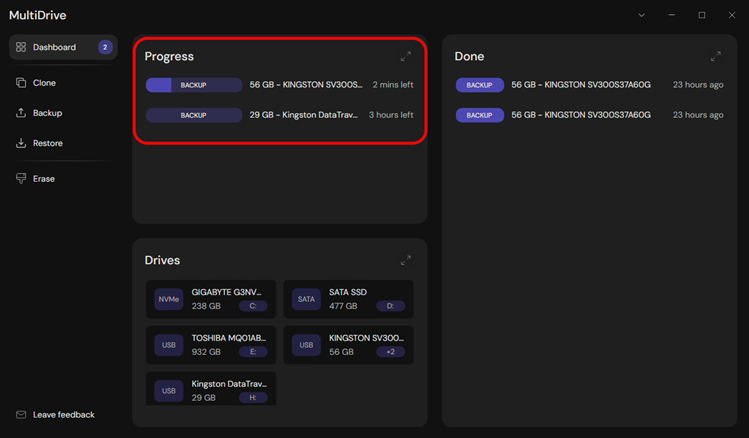Select the TOSHIBA USB drive entry
Image resolution: width=749 pixels, height=438 pixels.
pyautogui.click(x=210, y=345)
